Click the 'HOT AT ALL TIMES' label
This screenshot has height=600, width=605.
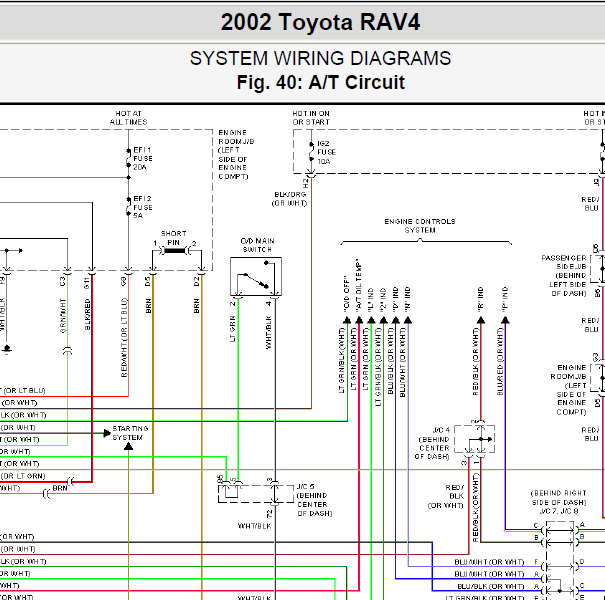click(x=128, y=118)
